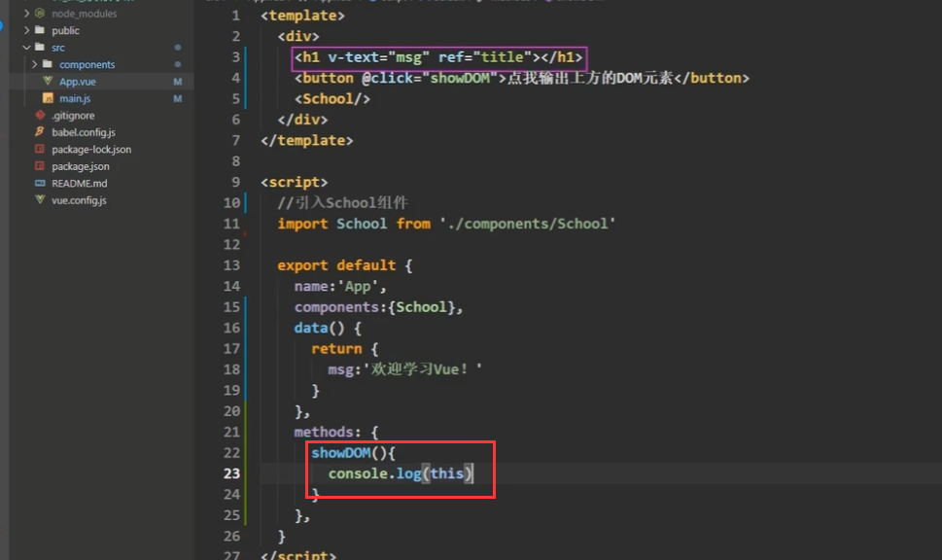Click the Vue icon beside vue.config.js
Screen dimensions: 942x560
pyautogui.click(x=40, y=199)
